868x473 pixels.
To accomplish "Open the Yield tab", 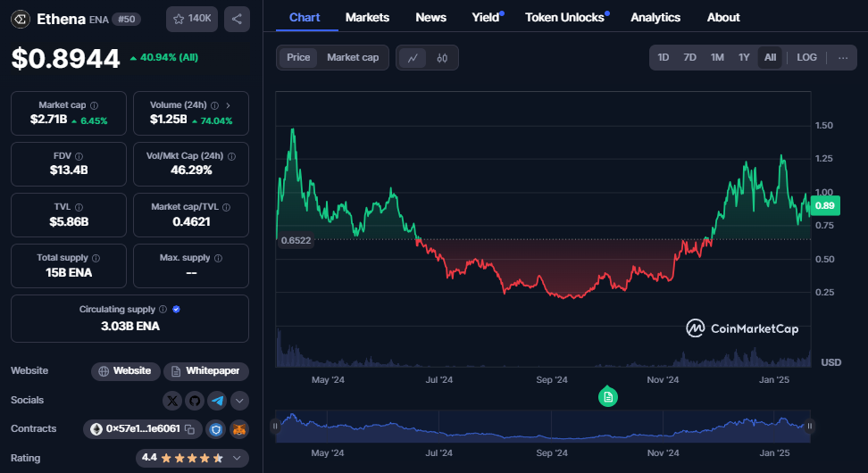I will [486, 18].
